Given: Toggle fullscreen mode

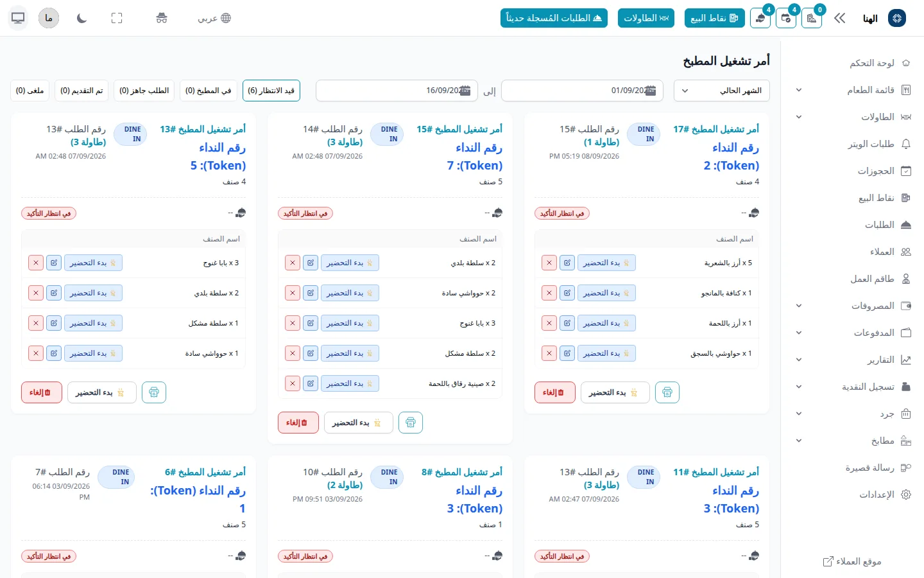Looking at the screenshot, I should (117, 18).
